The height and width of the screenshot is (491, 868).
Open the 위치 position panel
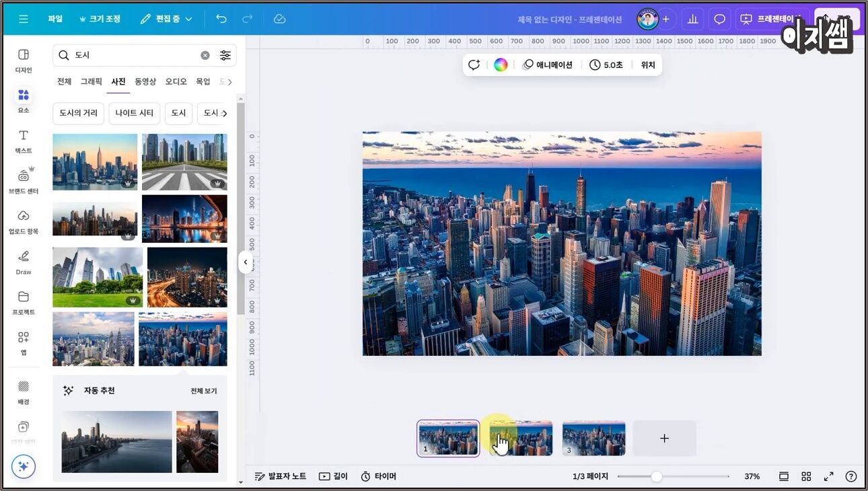[648, 65]
